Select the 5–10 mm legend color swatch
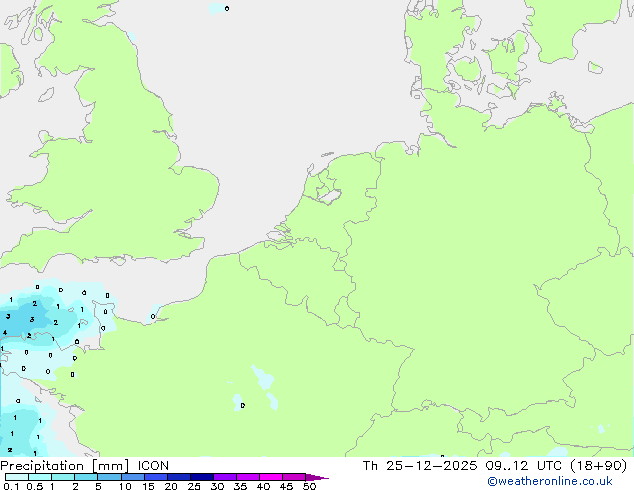The height and width of the screenshot is (490, 634). 109,477
